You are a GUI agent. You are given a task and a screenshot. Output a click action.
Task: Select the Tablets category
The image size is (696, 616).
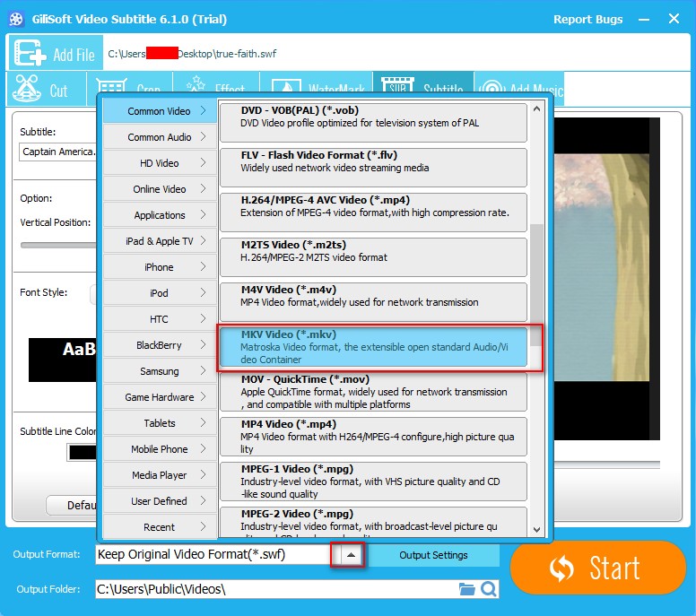pyautogui.click(x=160, y=423)
